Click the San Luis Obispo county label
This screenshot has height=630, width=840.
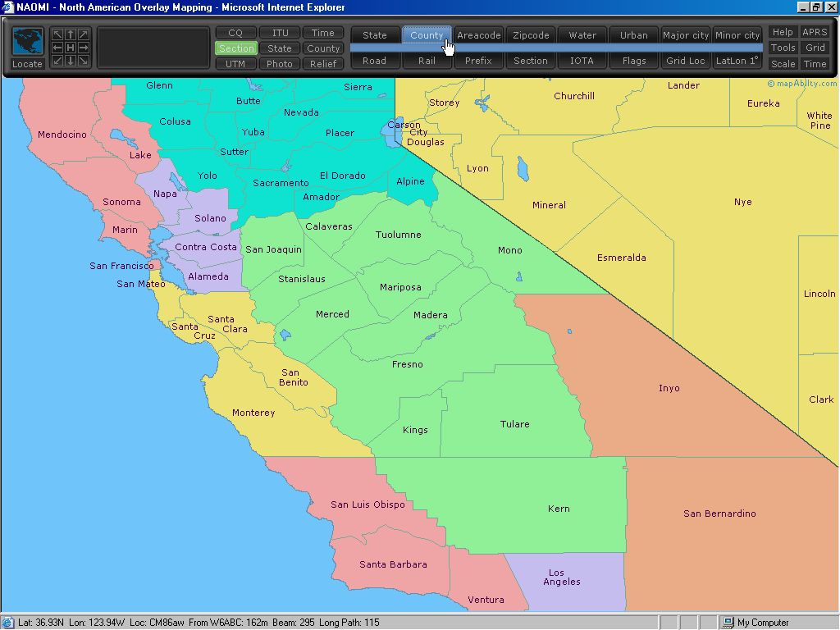[367, 504]
